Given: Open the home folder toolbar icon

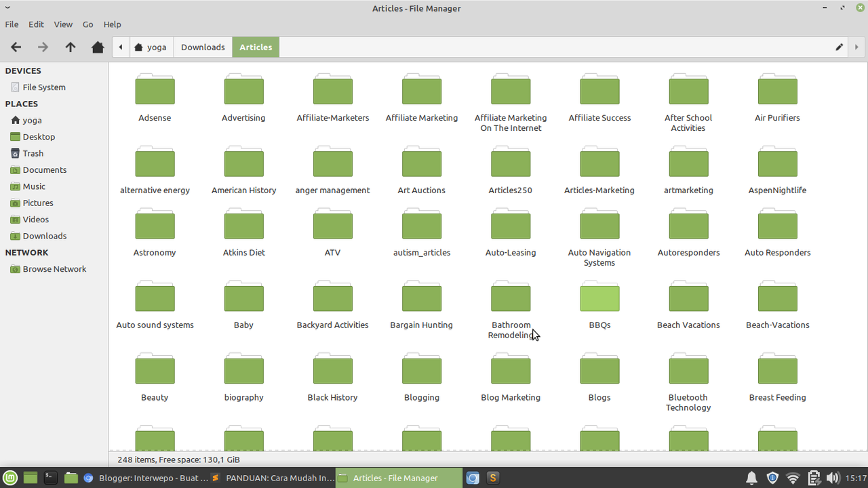Looking at the screenshot, I should click(98, 47).
